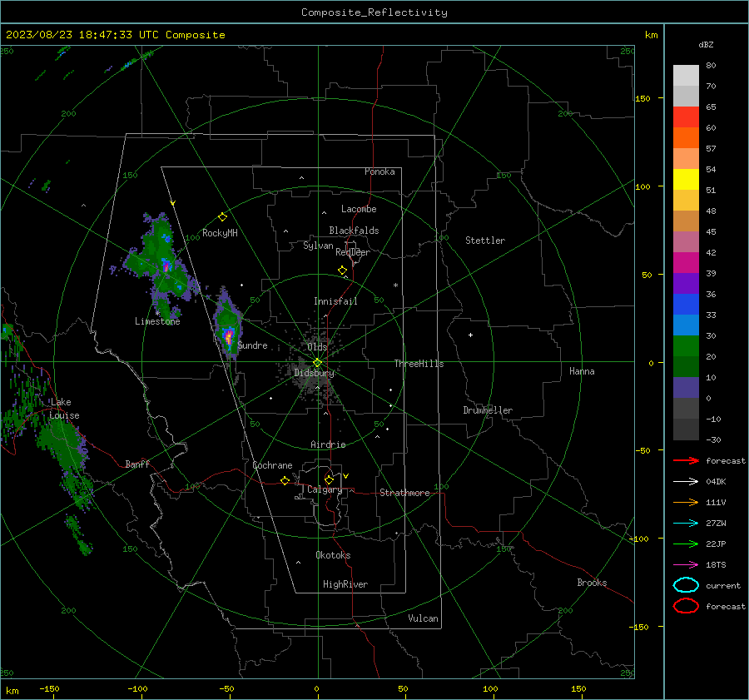This screenshot has height=700, width=749.
Task: Select the orange 111V arrow legend entry
Action: tap(686, 502)
